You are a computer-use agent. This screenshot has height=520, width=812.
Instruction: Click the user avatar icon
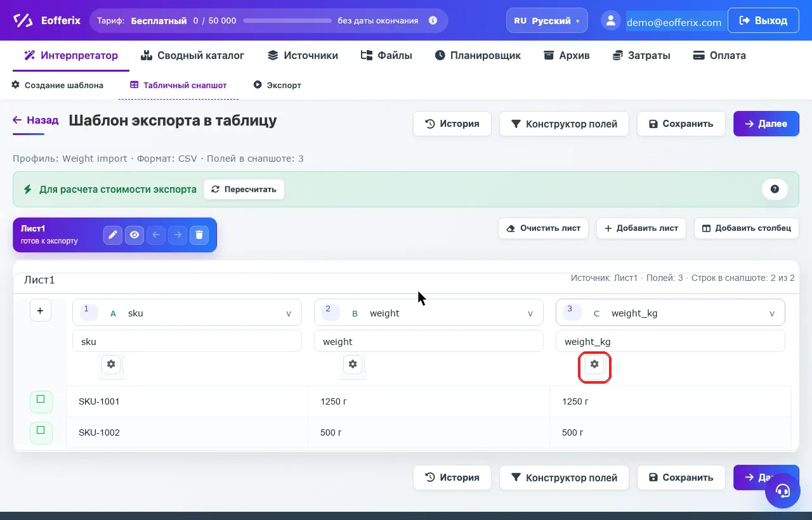pyautogui.click(x=610, y=20)
